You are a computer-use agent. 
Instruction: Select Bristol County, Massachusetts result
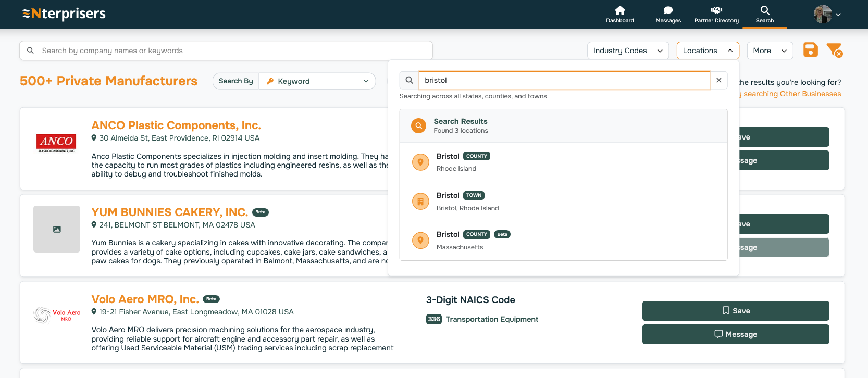(x=563, y=241)
